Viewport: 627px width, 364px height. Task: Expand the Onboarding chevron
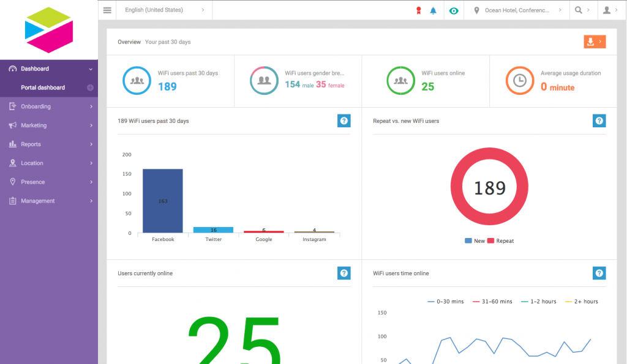(91, 106)
